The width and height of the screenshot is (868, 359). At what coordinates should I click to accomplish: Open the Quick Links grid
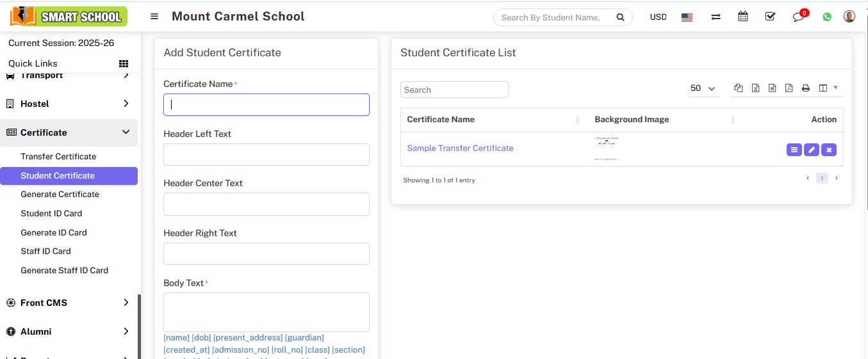pos(124,63)
